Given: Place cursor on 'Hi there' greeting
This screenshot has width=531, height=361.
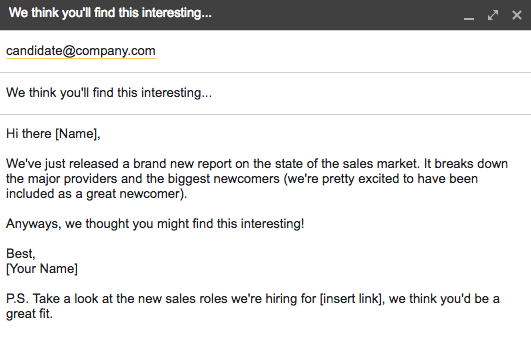Looking at the screenshot, I should [x=29, y=134].
